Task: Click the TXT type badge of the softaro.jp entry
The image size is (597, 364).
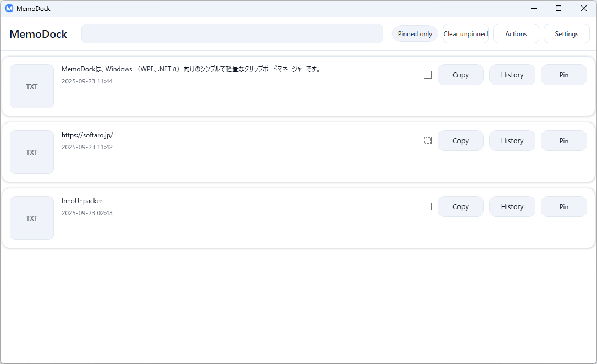Action: [x=31, y=152]
